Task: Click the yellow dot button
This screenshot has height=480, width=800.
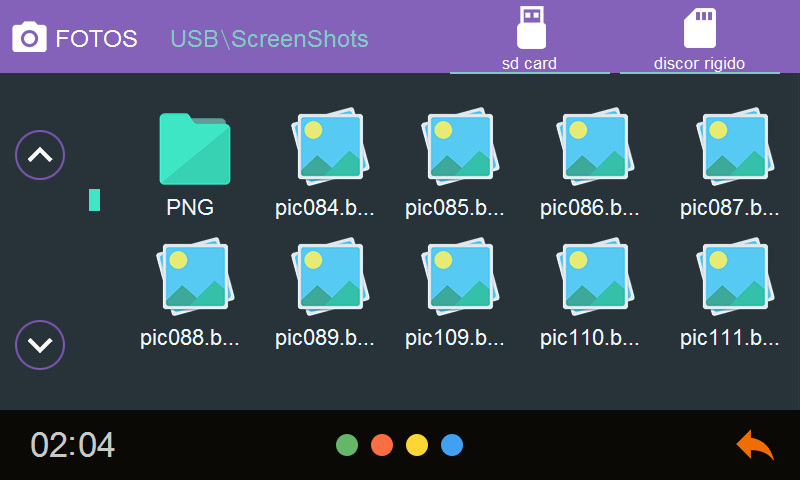Action: 417,445
